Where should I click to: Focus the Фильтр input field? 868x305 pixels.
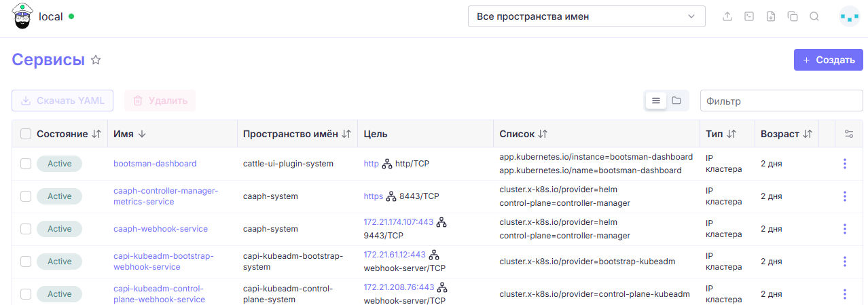coord(782,101)
